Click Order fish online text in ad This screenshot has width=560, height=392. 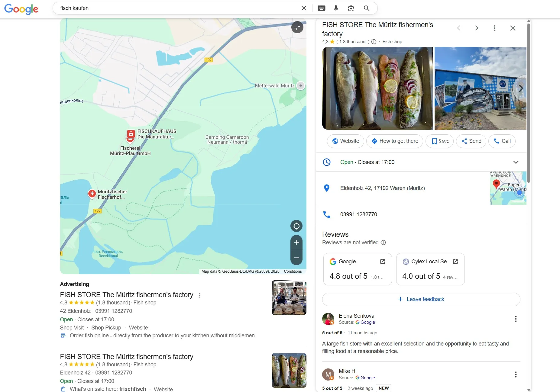(x=162, y=336)
